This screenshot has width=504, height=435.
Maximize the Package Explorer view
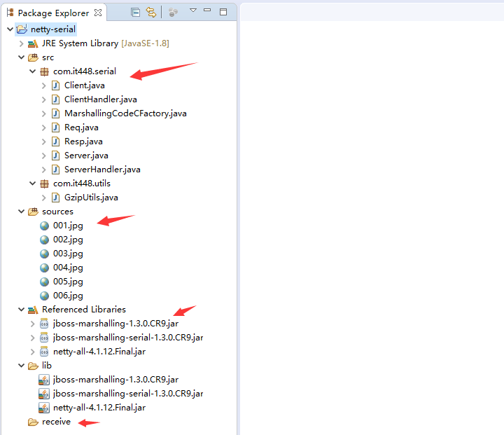click(x=223, y=12)
